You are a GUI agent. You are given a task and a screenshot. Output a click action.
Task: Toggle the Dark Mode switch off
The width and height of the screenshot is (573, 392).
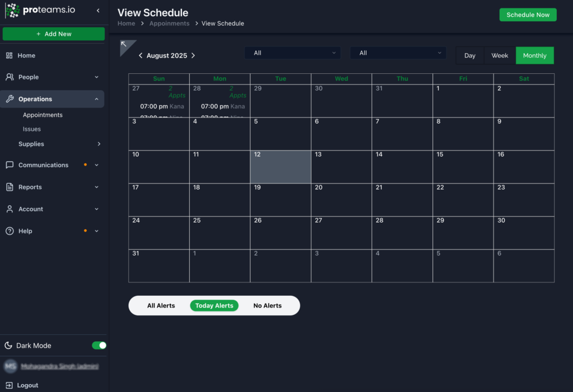(99, 346)
